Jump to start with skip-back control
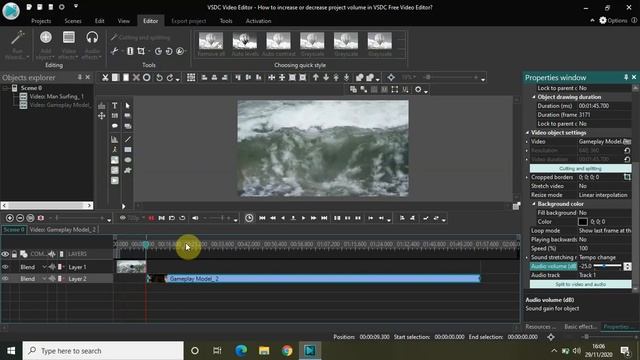Image resolution: width=640 pixels, height=360 pixels. click(x=262, y=218)
